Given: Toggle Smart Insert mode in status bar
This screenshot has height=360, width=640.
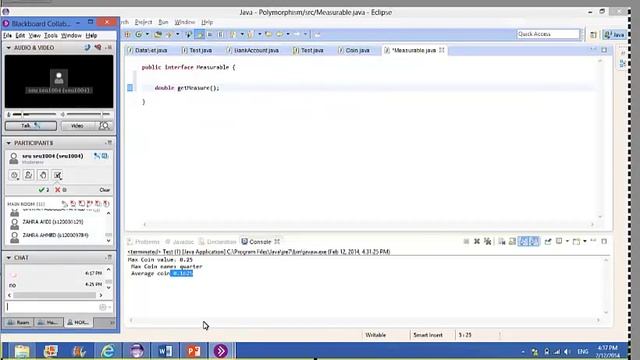Looking at the screenshot, I should (428, 335).
